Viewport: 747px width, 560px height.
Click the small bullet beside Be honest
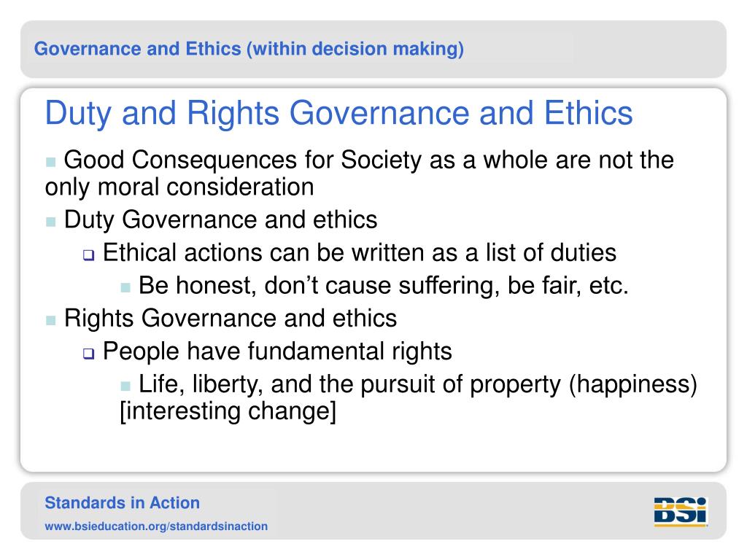pyautogui.click(x=125, y=287)
